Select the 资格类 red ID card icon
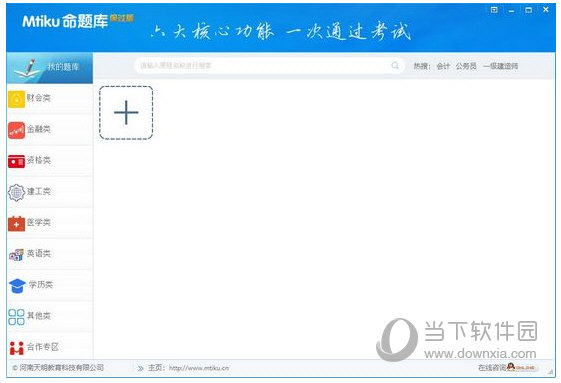Screen dimensions: 561x383 pyautogui.click(x=16, y=161)
